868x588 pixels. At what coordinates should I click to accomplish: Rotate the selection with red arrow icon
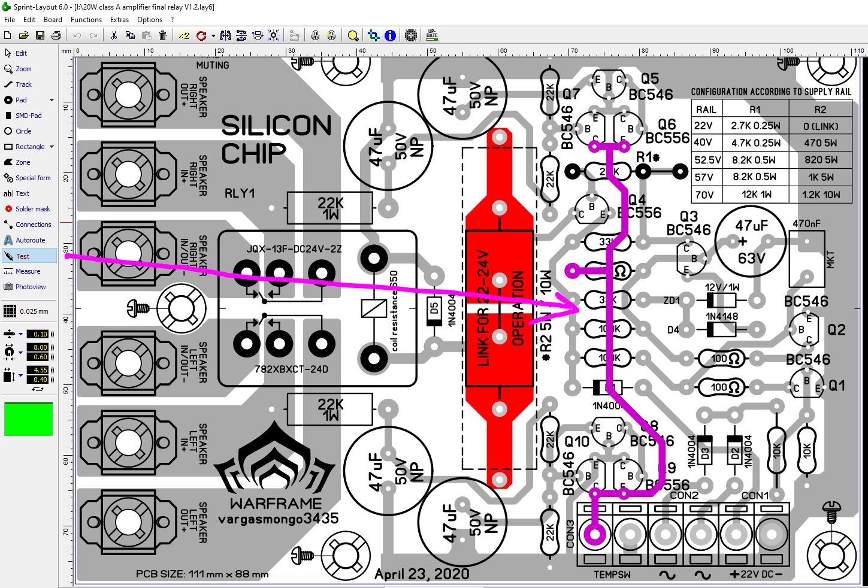[x=201, y=35]
